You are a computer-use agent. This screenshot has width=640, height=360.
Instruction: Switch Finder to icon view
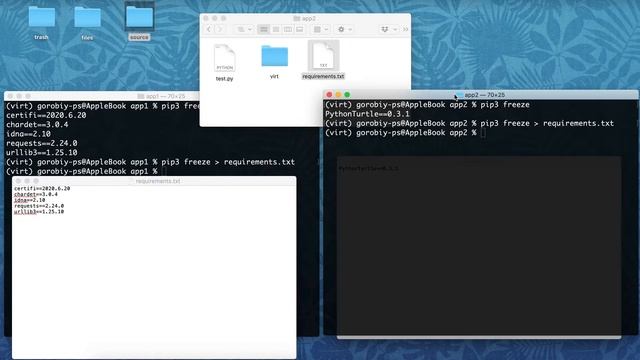click(x=264, y=29)
